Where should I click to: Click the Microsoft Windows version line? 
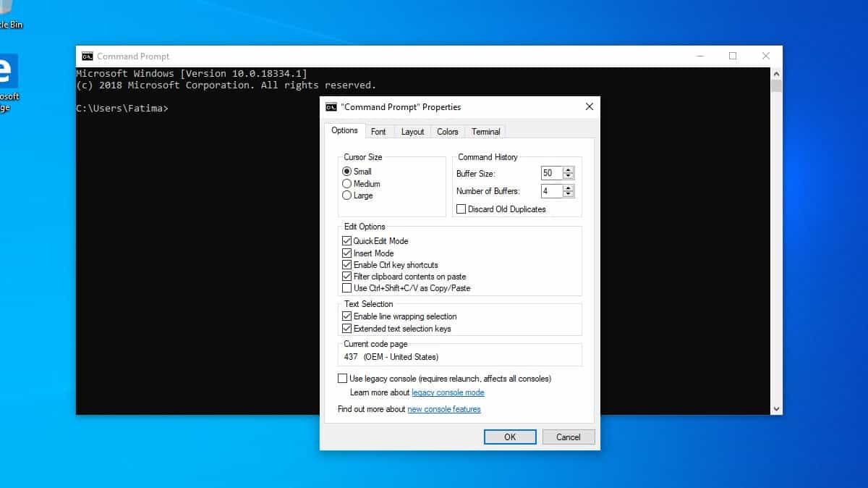click(192, 74)
